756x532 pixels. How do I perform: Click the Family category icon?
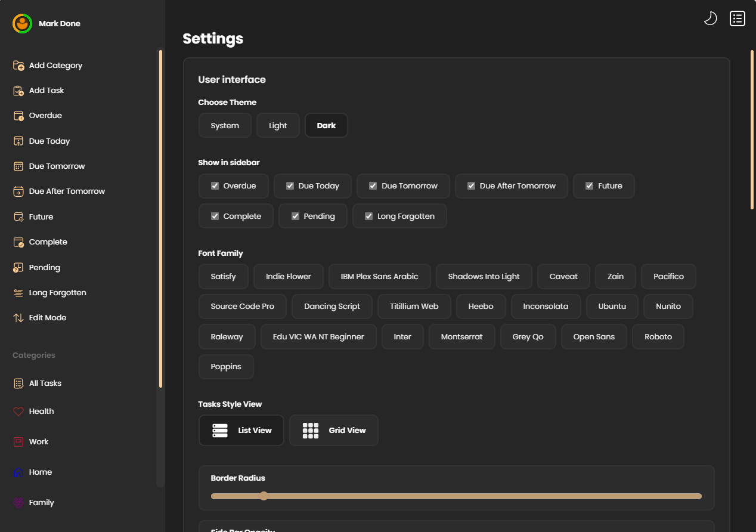[18, 503]
